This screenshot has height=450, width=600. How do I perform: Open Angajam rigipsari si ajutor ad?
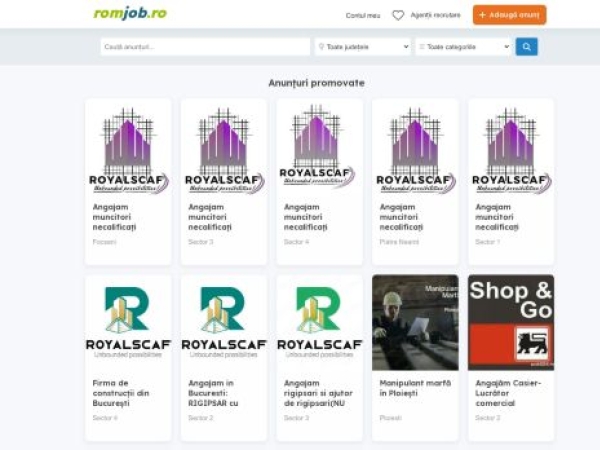point(318,393)
